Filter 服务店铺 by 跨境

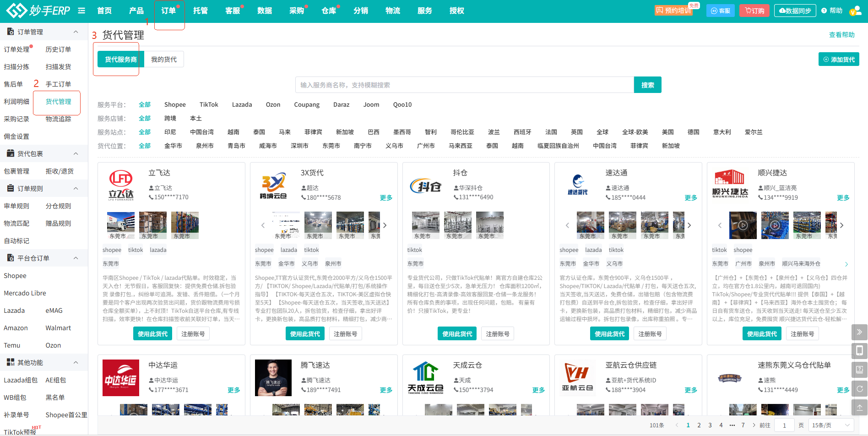click(170, 118)
